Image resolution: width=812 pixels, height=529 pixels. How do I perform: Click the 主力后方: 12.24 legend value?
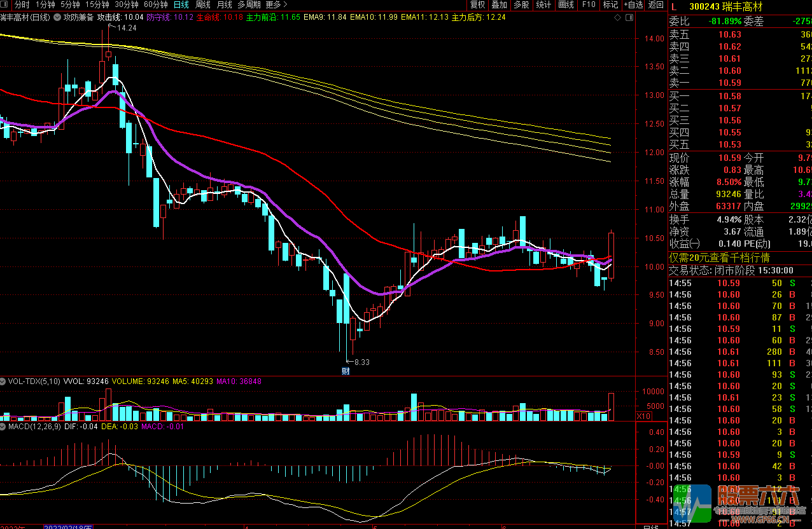(479, 17)
